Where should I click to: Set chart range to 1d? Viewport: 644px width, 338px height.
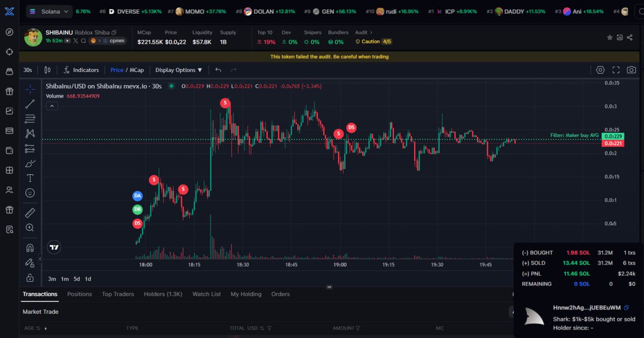click(88, 279)
